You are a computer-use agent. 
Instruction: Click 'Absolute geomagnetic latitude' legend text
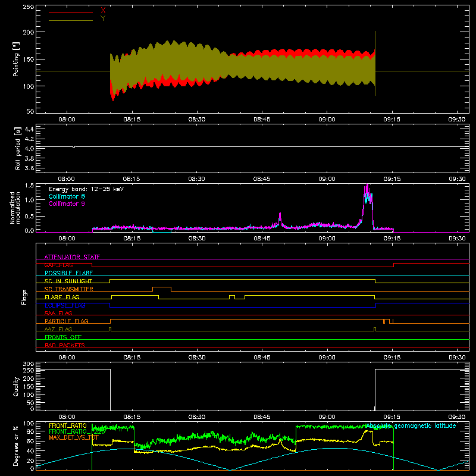pyautogui.click(x=411, y=425)
